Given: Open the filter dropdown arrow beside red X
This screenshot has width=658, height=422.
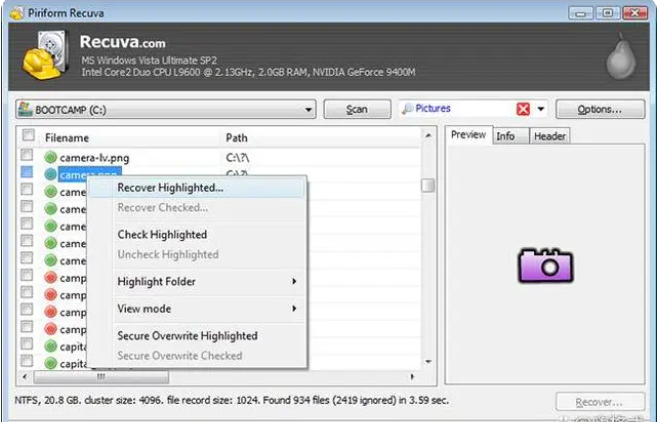Looking at the screenshot, I should click(x=541, y=109).
